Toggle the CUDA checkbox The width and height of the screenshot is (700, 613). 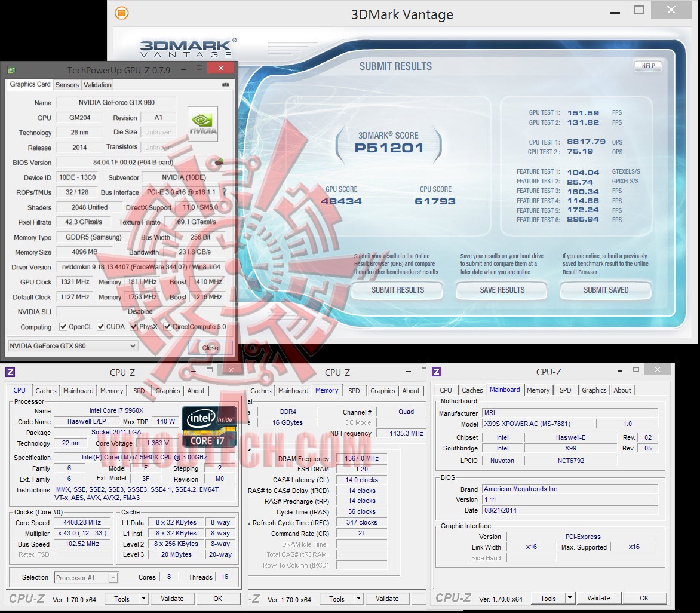tap(101, 327)
